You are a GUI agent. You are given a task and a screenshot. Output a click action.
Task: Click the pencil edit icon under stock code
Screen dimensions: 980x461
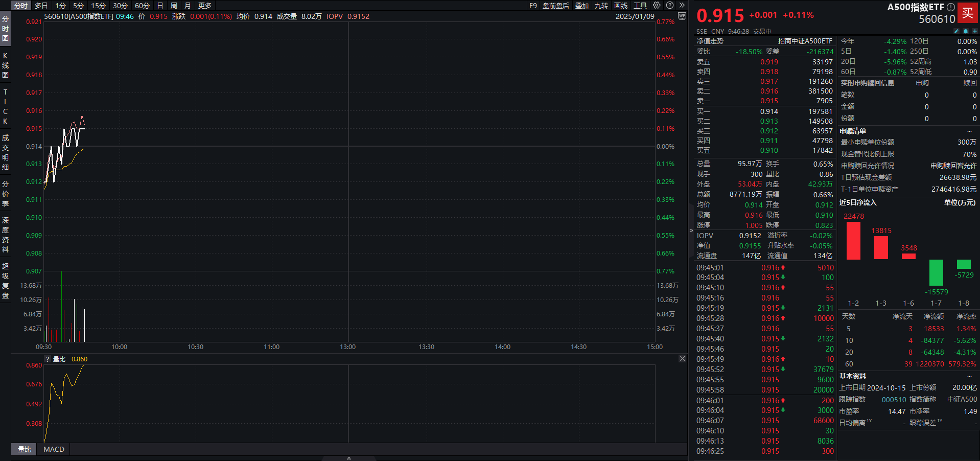point(956,31)
